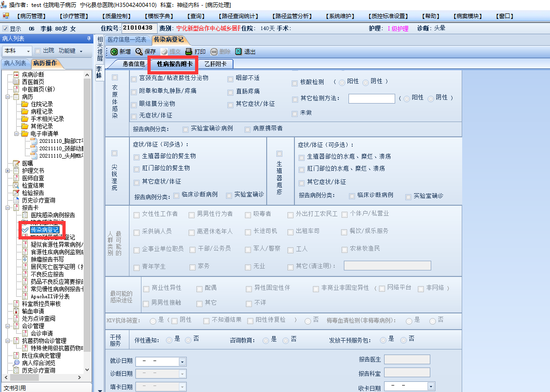Open the 相关提醒 side panel tab
This screenshot has height=392, width=550.
(100, 49)
